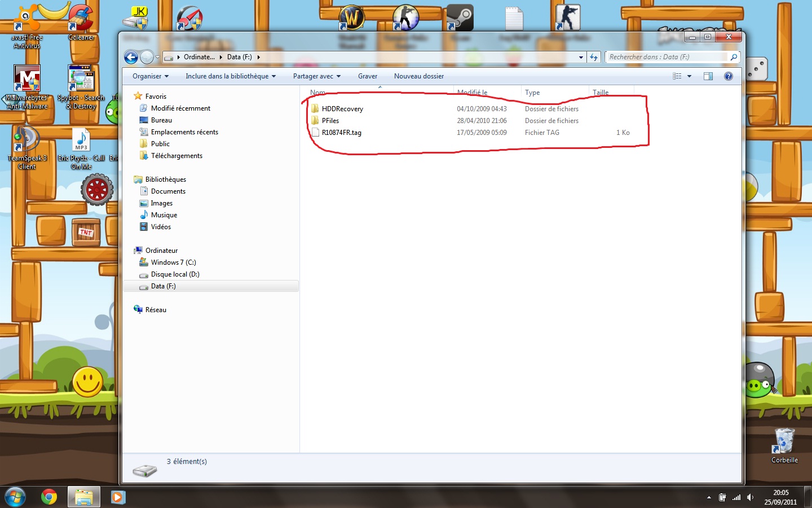Viewport: 812px width, 508px height.
Task: Click Téléchargements in the navigation pane
Action: tap(176, 156)
